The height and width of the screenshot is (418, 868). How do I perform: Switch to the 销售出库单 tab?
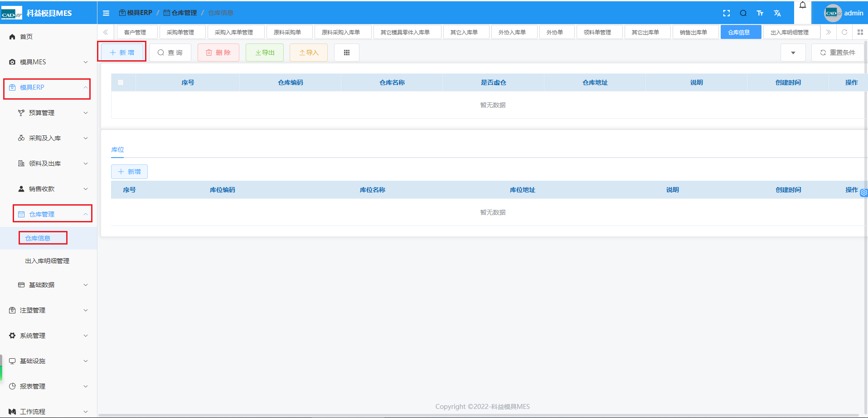(696, 32)
